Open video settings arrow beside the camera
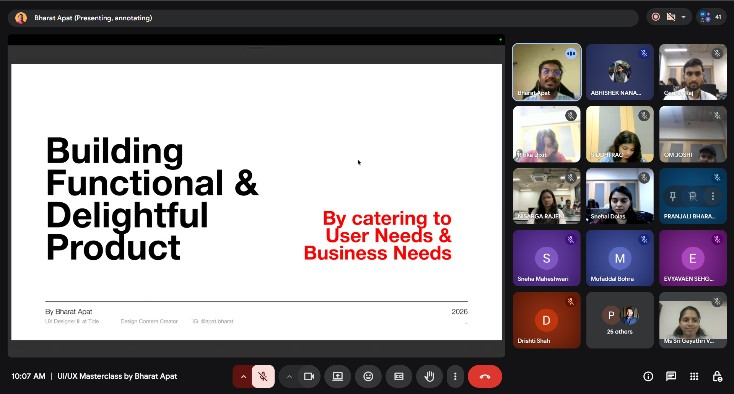Screen dimensions: 734x394 (x=289, y=376)
